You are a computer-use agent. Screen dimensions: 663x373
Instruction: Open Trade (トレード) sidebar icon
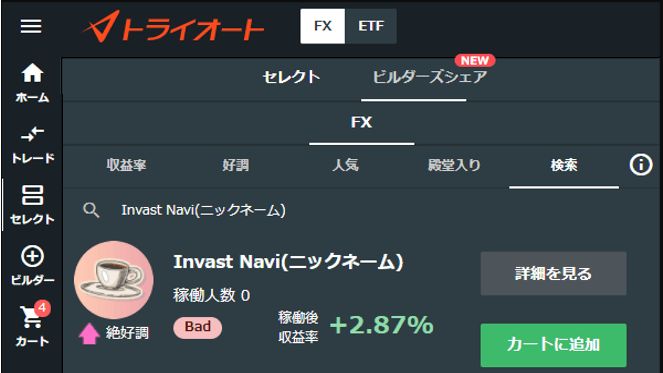(32, 145)
